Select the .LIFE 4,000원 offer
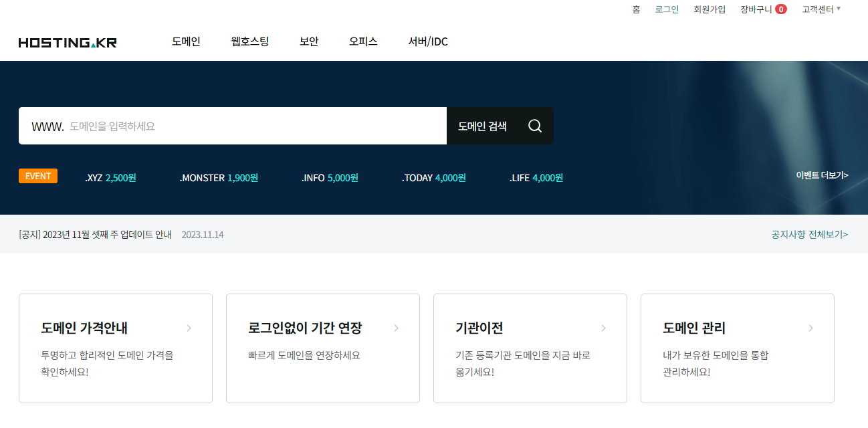The image size is (868, 428). point(536,178)
